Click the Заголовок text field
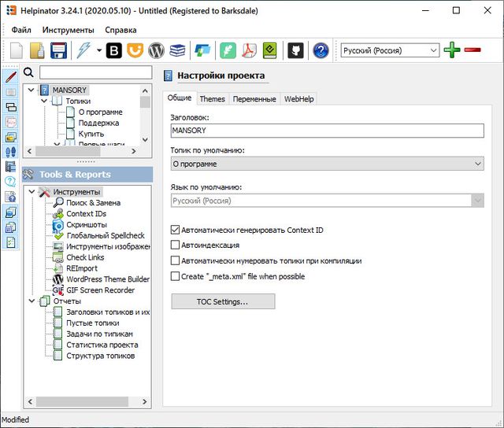504x428 pixels. pyautogui.click(x=326, y=131)
